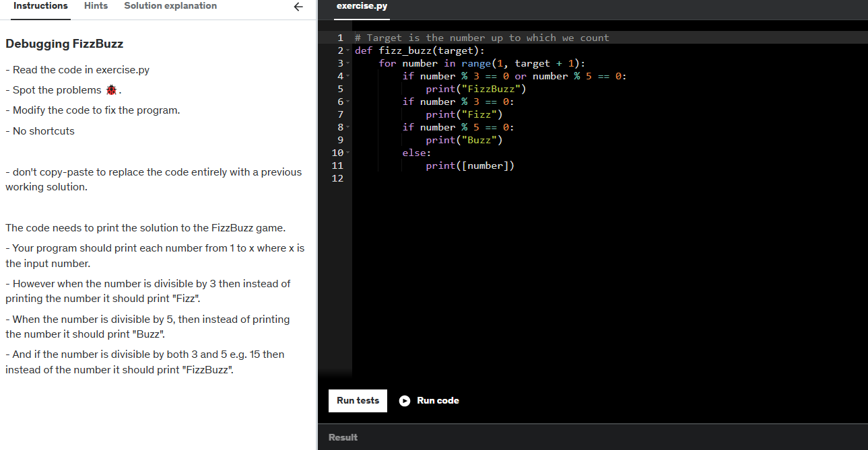Click the 'or' condition on line 4
This screenshot has width=868, height=450.
pos(521,76)
